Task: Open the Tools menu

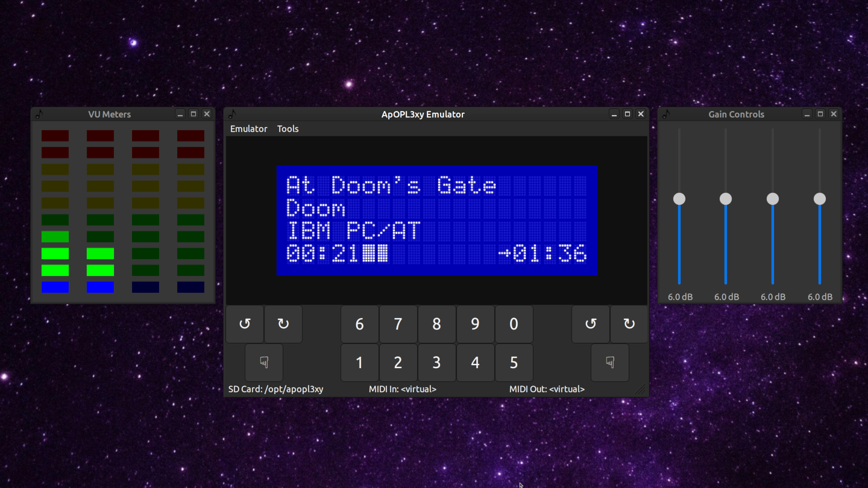Action: 288,129
